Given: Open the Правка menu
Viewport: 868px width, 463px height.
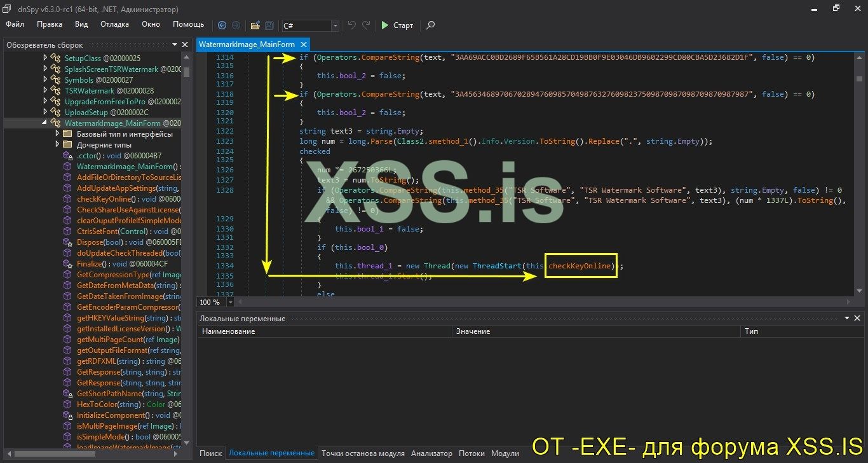Looking at the screenshot, I should click(x=50, y=24).
